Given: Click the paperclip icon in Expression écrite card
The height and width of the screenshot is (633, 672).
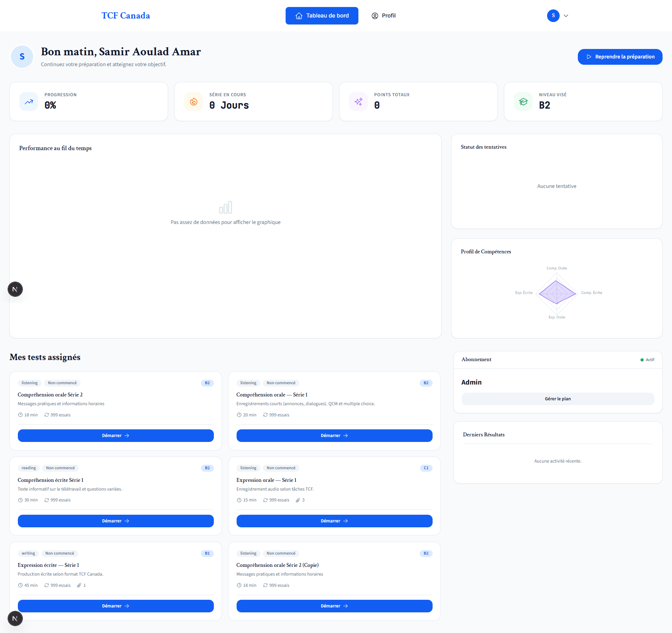Looking at the screenshot, I should (x=79, y=585).
